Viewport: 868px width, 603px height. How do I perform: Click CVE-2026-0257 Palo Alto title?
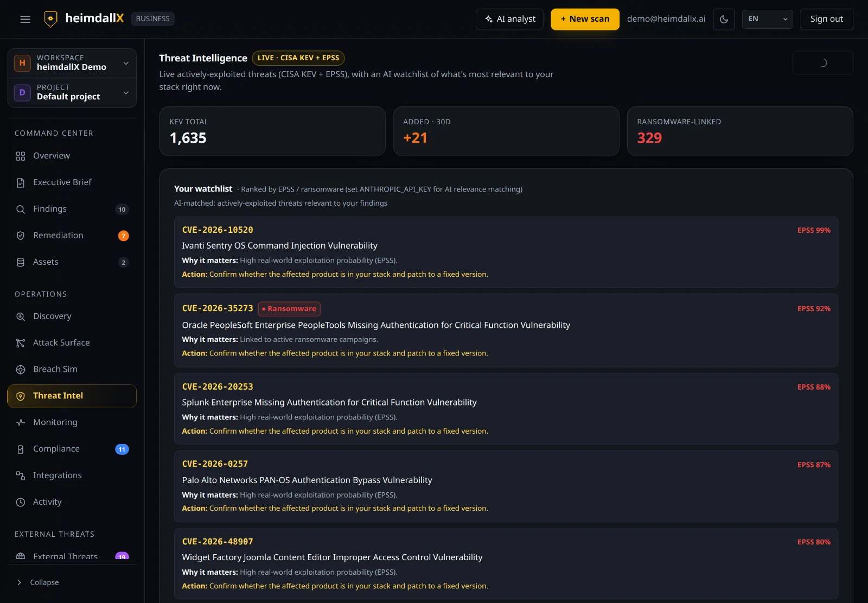tap(307, 480)
